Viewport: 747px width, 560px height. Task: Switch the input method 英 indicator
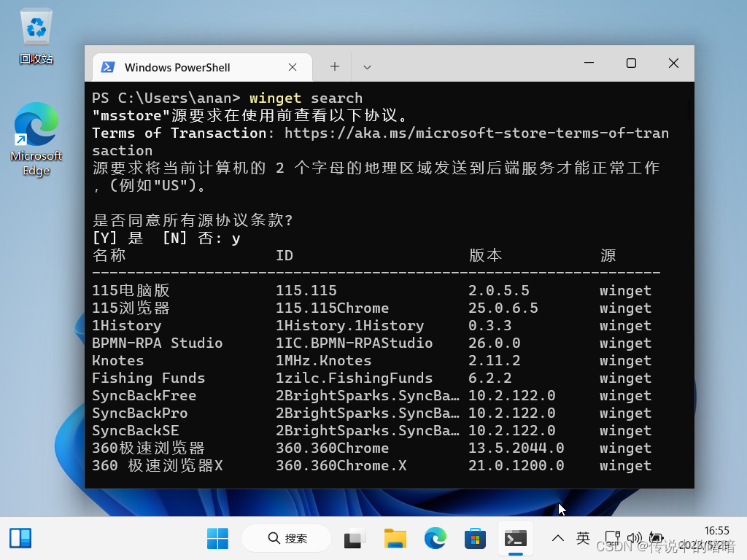point(583,538)
